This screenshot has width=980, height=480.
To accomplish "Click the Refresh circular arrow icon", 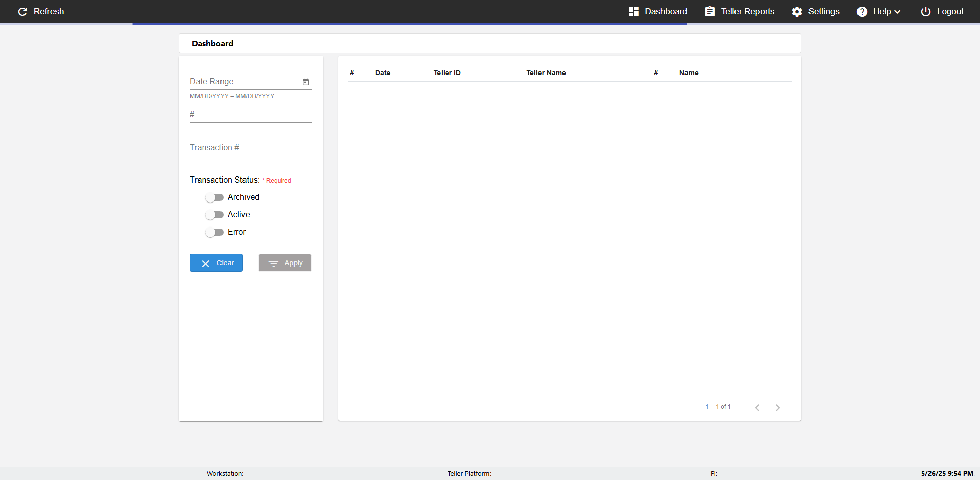I will [x=22, y=12].
